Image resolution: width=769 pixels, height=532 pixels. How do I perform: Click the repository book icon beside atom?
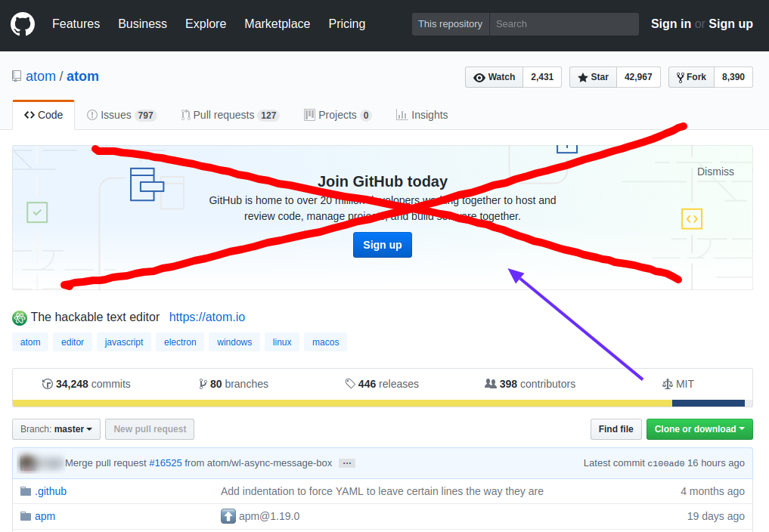click(17, 76)
